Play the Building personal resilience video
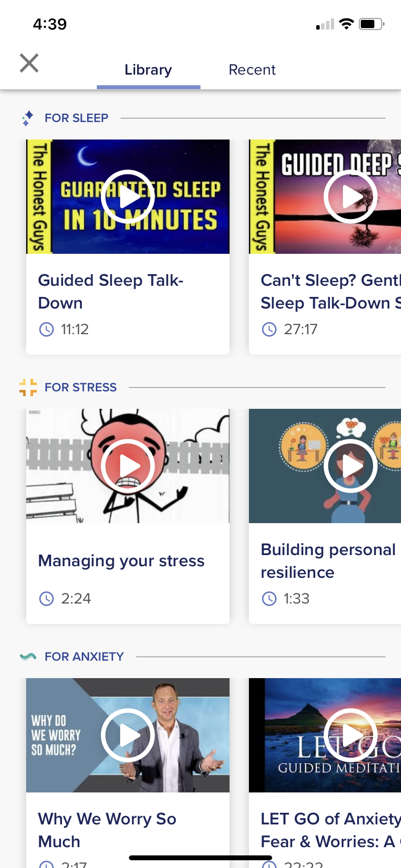 (351, 466)
